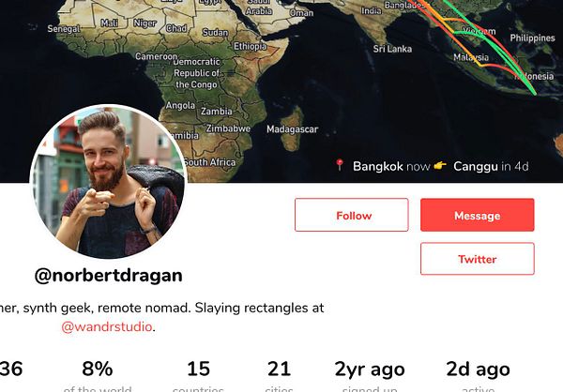This screenshot has width=563, height=392.
Task: Click the pointing hand emoji icon
Action: click(x=440, y=165)
